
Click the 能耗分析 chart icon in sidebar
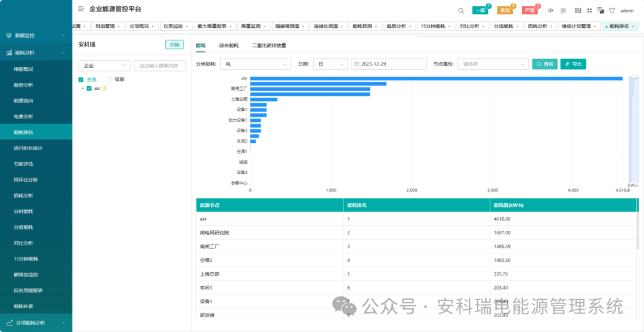tap(8, 52)
